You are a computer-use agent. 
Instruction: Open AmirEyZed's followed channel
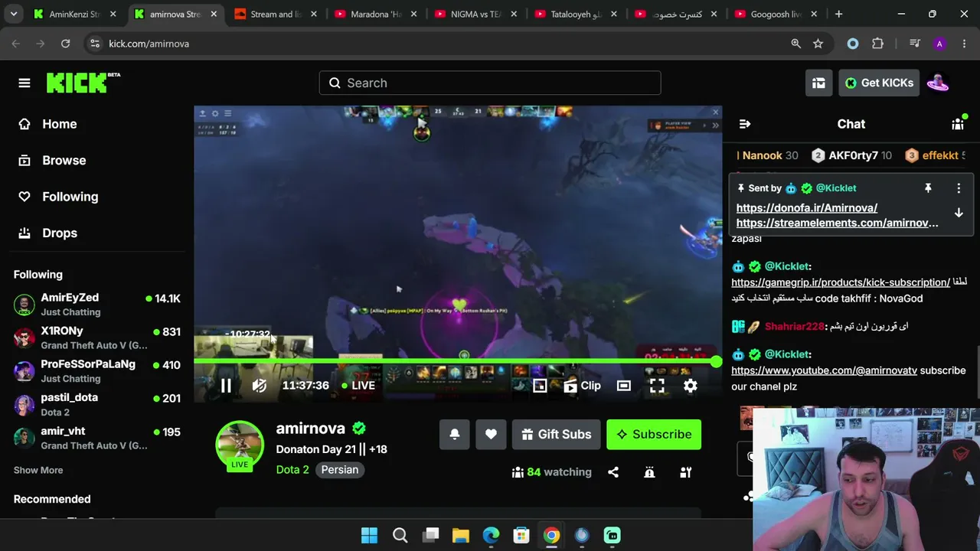(96, 305)
